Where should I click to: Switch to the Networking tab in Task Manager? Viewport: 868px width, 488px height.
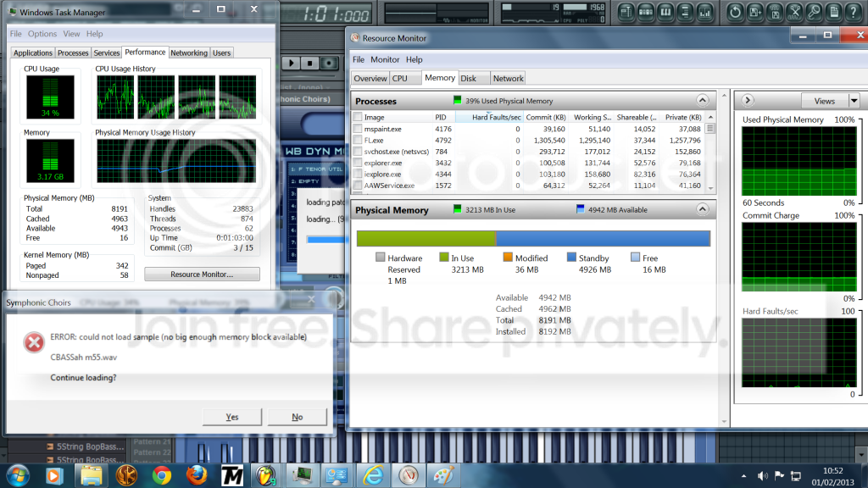[189, 53]
